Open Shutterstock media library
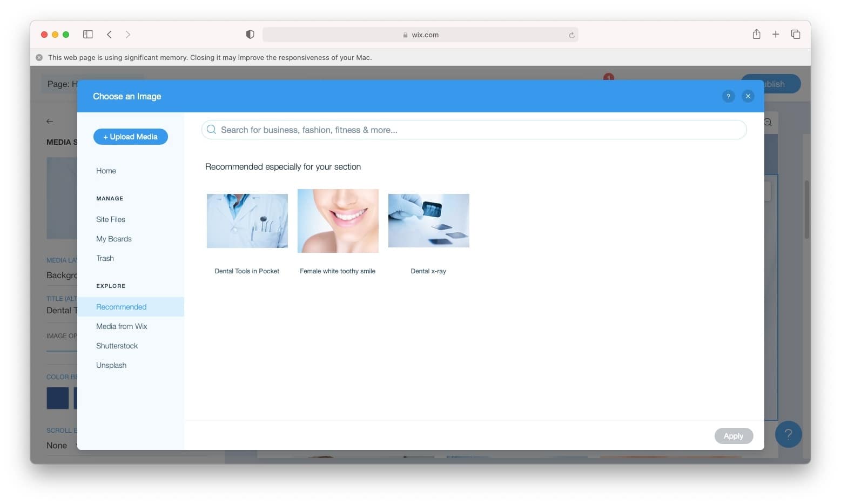Image resolution: width=841 pixels, height=504 pixels. point(117,346)
